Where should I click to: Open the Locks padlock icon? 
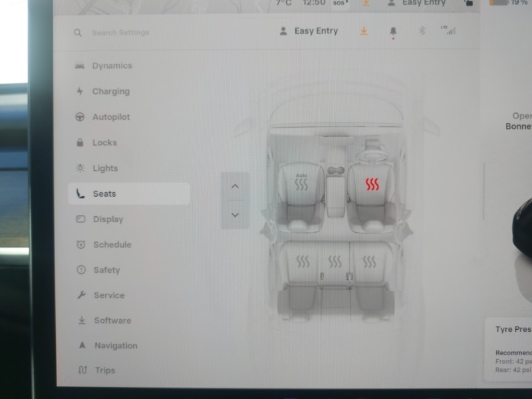(80, 142)
